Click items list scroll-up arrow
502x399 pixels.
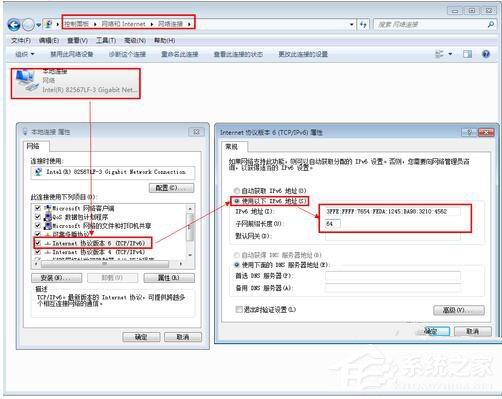pyautogui.click(x=190, y=208)
